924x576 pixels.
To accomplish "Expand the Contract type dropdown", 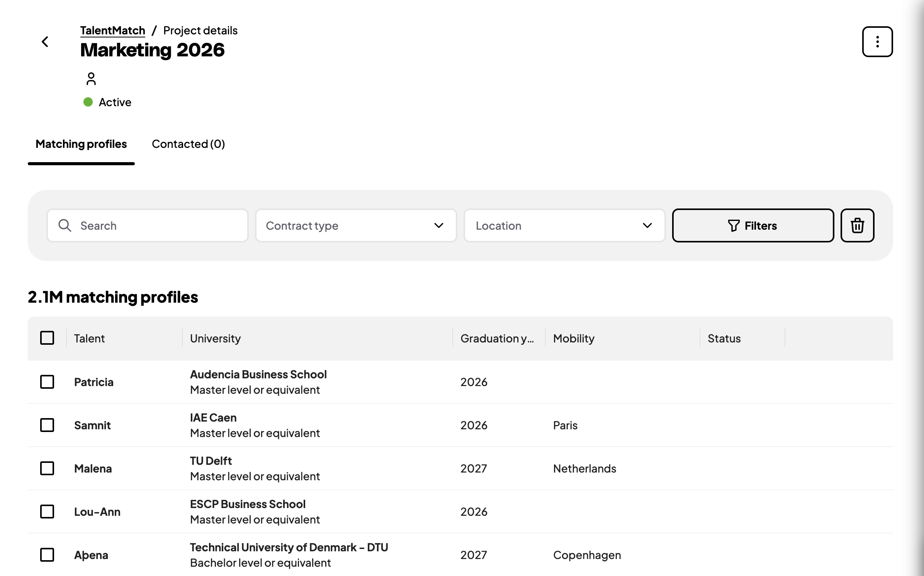I will (355, 225).
